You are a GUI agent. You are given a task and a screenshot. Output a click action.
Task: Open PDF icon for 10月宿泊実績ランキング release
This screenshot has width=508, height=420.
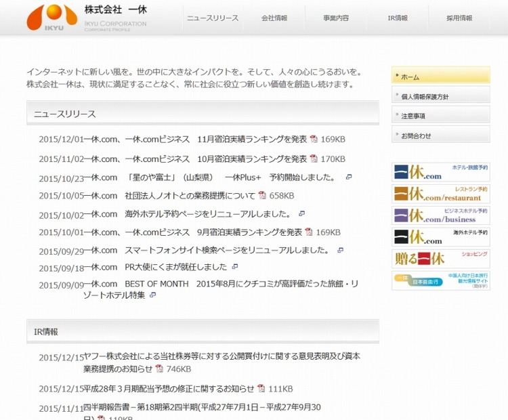[x=314, y=159]
